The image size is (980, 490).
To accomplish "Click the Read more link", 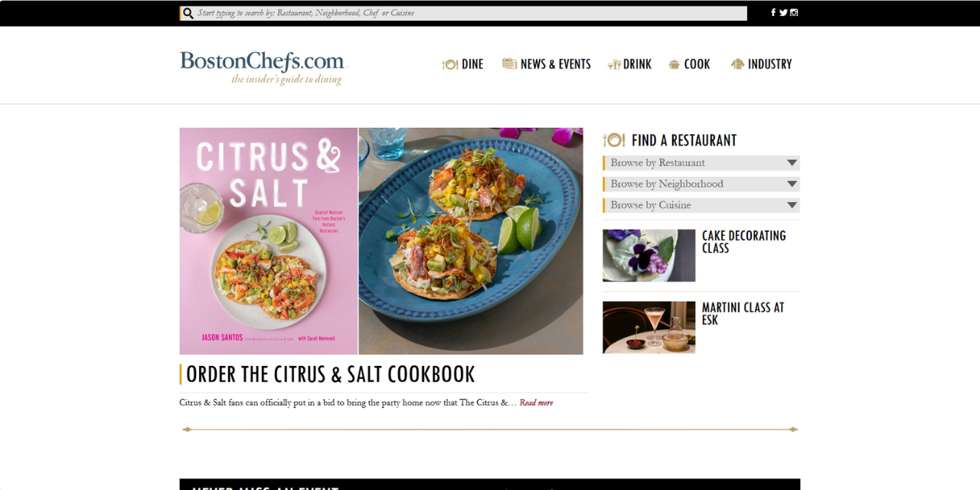I will [x=536, y=403].
